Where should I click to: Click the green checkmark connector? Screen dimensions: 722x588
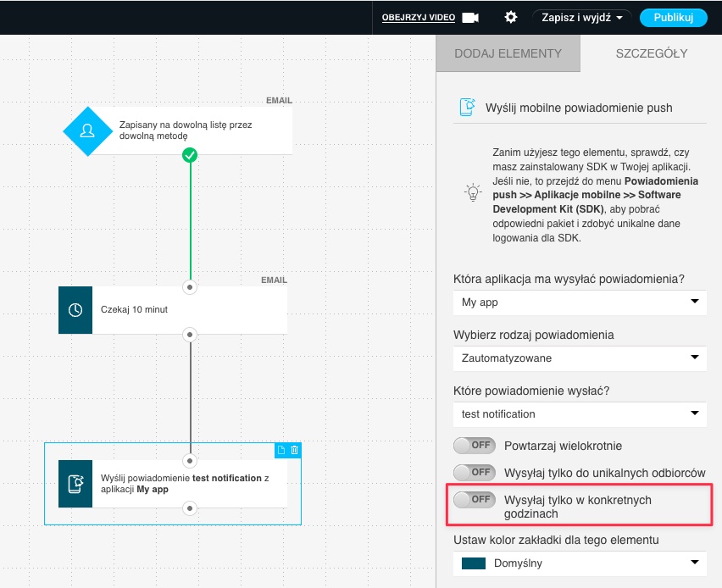tap(190, 155)
